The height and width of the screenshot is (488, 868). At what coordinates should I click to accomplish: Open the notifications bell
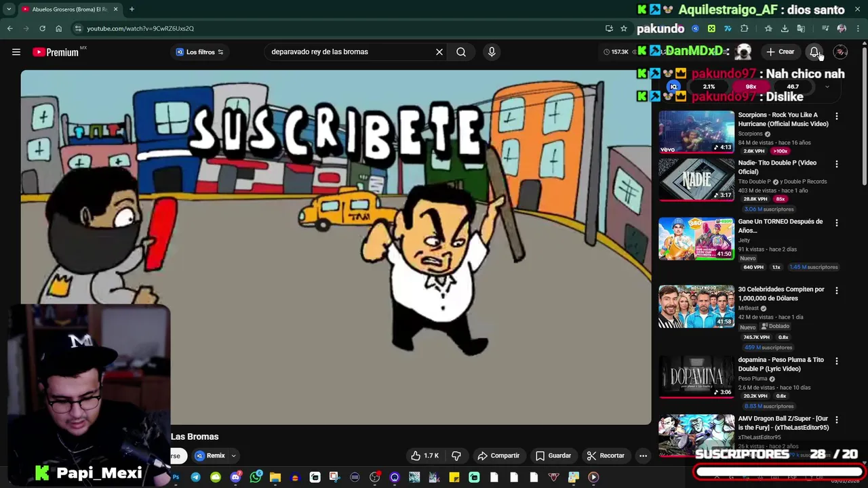coord(814,52)
